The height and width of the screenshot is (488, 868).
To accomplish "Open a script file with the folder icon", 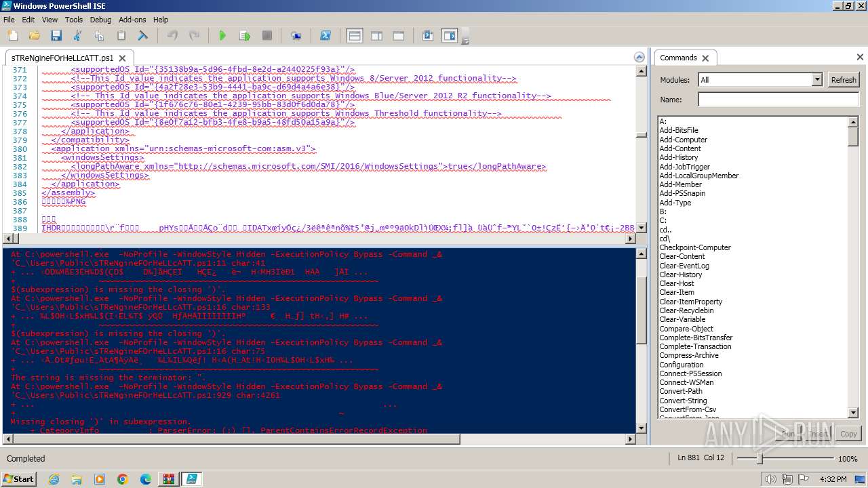I will (x=34, y=36).
